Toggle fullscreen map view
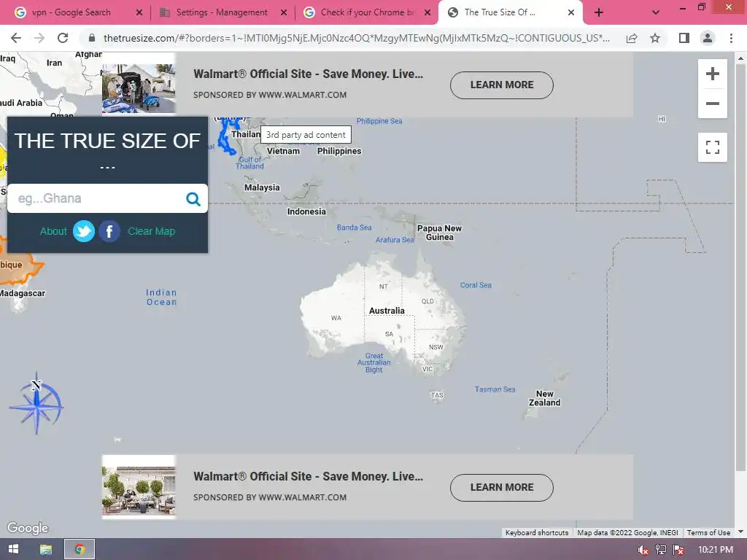The width and height of the screenshot is (747, 560). [x=712, y=147]
